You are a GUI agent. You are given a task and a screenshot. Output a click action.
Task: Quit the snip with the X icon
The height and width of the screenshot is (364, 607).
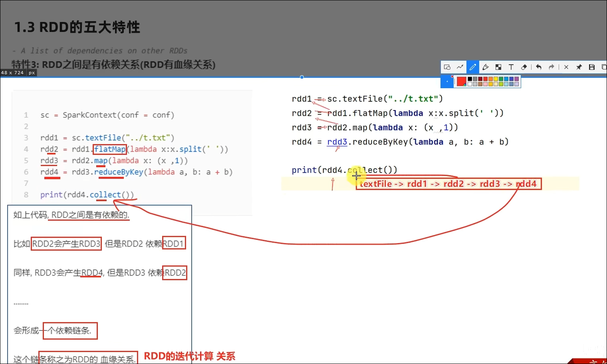click(566, 67)
